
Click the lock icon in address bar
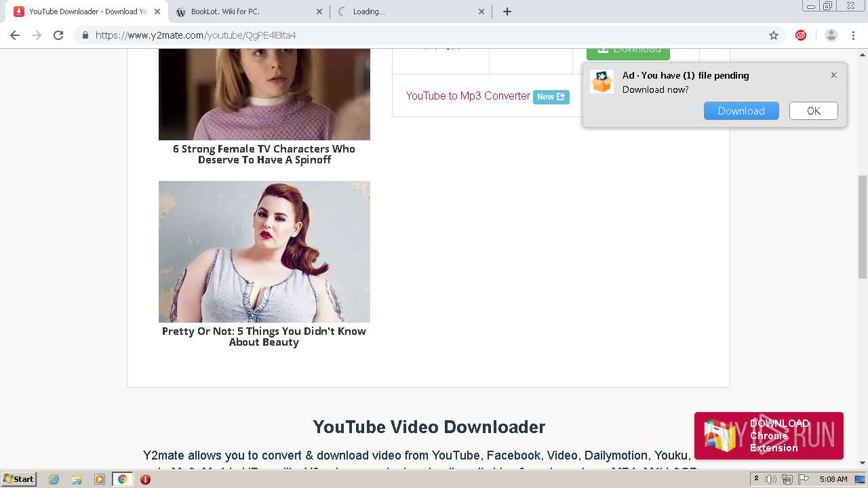pos(85,35)
